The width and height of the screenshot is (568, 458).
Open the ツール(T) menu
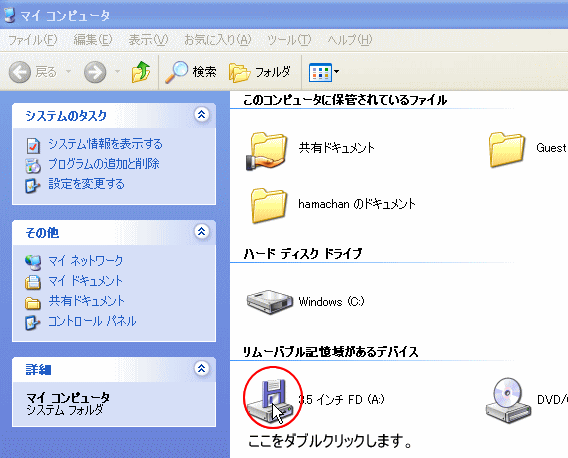[289, 39]
